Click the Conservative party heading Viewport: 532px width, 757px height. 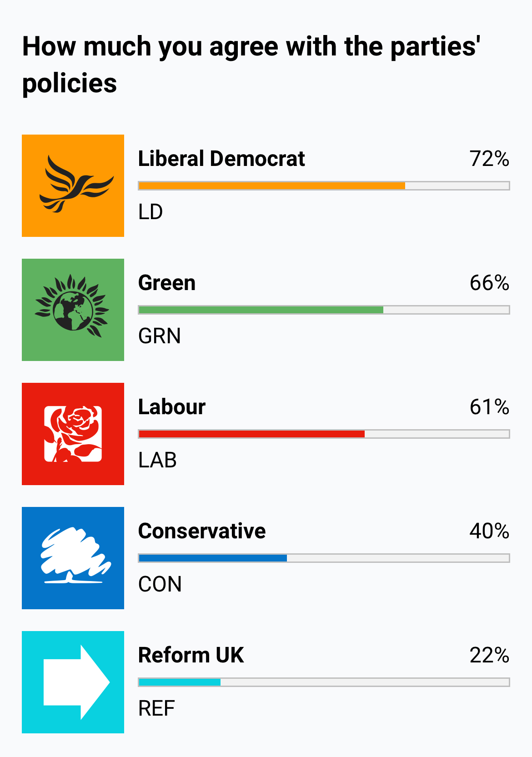point(202,531)
